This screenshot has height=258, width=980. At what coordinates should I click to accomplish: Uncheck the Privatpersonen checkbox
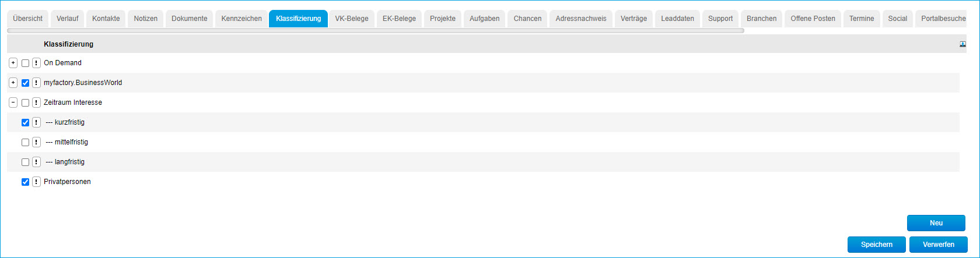pyautogui.click(x=25, y=182)
